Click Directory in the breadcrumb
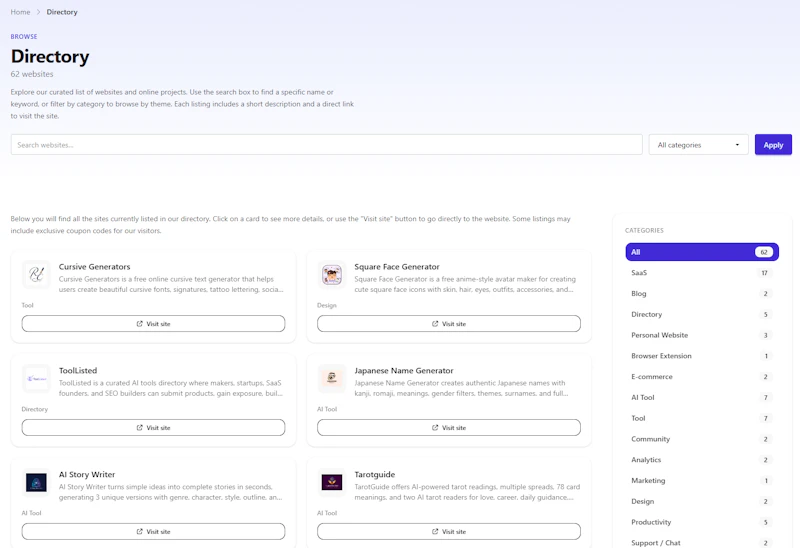Screen dimensions: 800x548 pos(62,12)
